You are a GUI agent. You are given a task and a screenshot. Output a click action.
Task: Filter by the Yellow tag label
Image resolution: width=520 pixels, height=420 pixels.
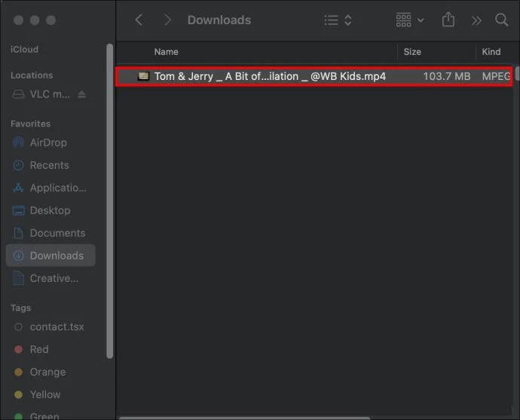point(45,394)
